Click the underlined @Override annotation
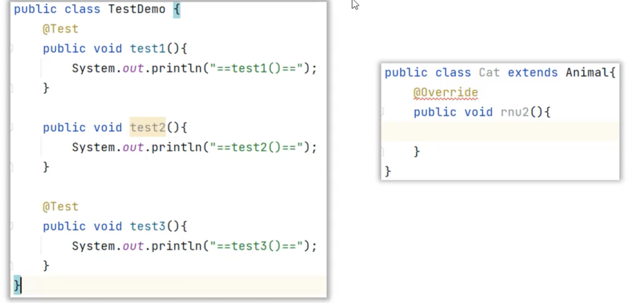This screenshot has width=644, height=303. point(446,92)
